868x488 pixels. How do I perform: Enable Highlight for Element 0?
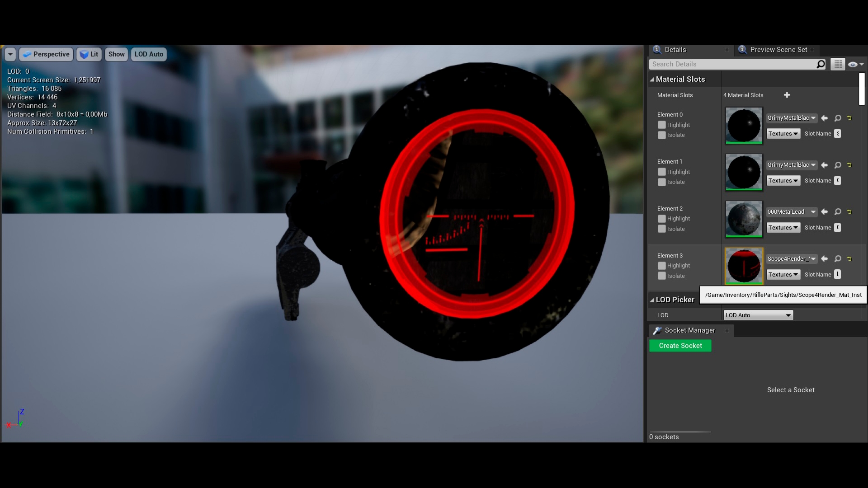(x=661, y=125)
